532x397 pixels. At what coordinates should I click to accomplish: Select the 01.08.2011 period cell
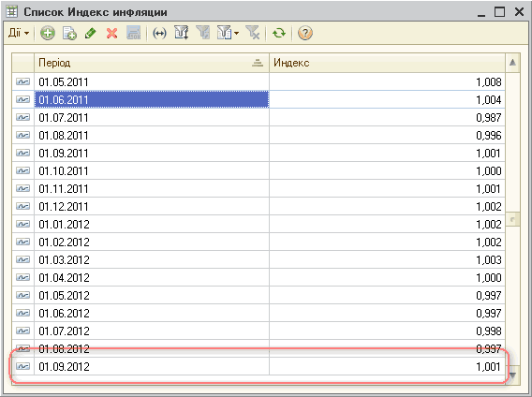coord(152,136)
